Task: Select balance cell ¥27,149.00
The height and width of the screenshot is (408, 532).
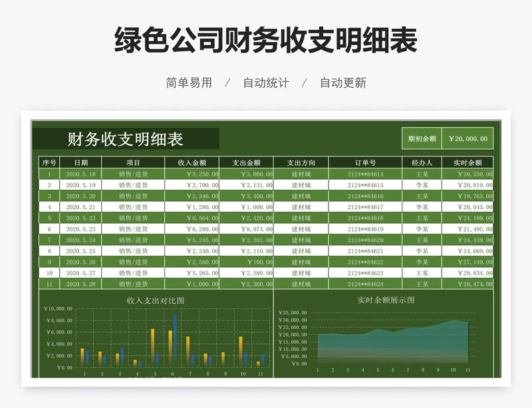Action: (x=467, y=262)
